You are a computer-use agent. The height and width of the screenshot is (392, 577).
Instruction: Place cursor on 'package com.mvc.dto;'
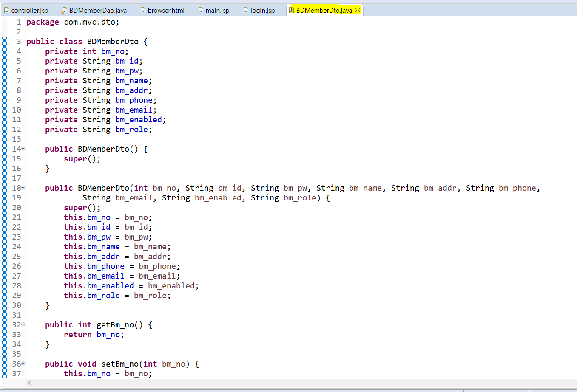coord(73,22)
